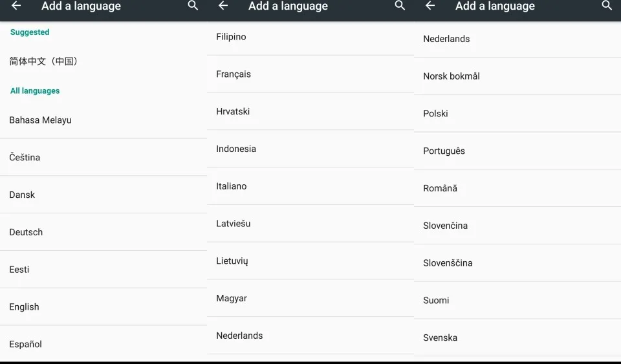Tap Svenska in the language list
Viewport: 621px width, 364px height.
tap(440, 337)
